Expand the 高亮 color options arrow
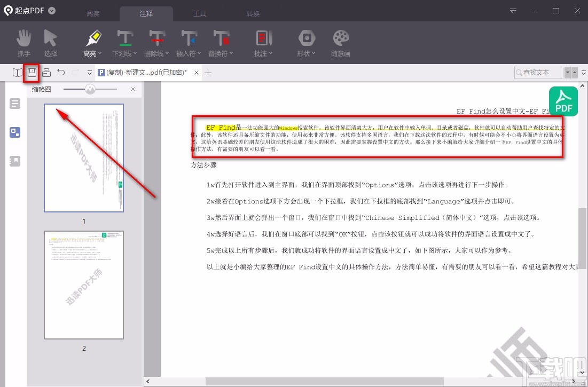This screenshot has width=588, height=387. coord(100,53)
